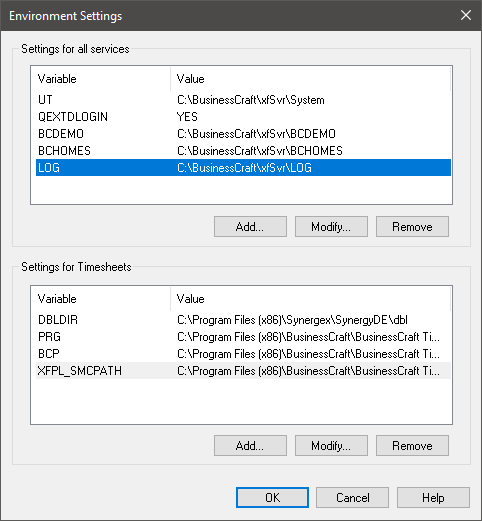Viewport: 482px width, 521px height.
Task: Remove the selected all-services variable
Action: (x=412, y=227)
